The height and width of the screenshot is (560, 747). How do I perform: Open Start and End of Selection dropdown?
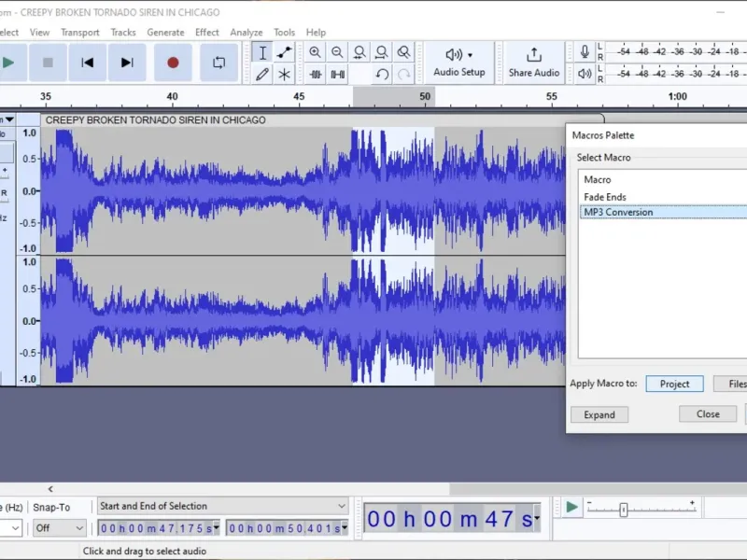(223, 506)
